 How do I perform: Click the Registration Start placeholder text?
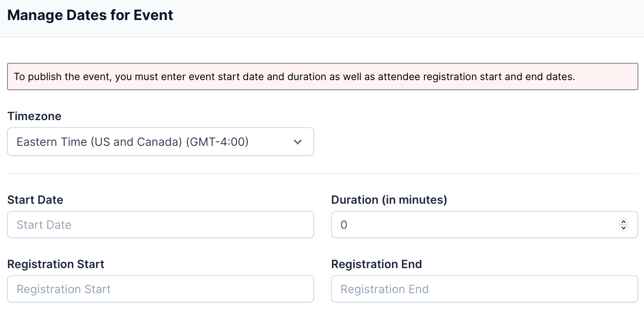(x=64, y=289)
